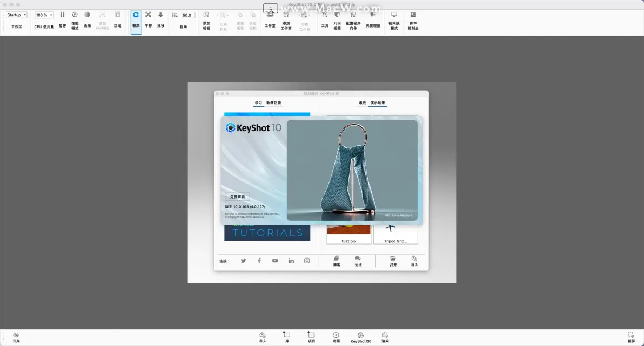Click 打开 open in welcome window
This screenshot has height=346, width=644.
coord(393,261)
